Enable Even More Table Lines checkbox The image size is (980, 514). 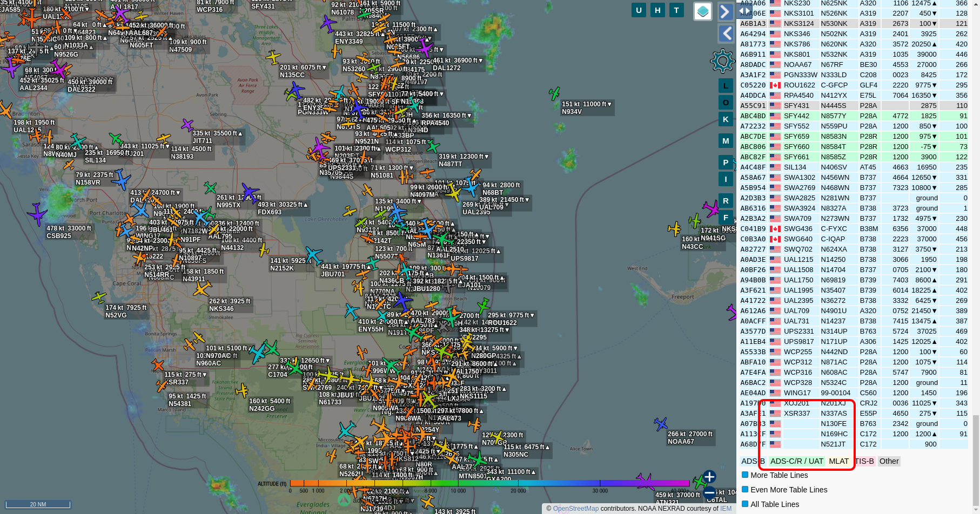coord(745,490)
